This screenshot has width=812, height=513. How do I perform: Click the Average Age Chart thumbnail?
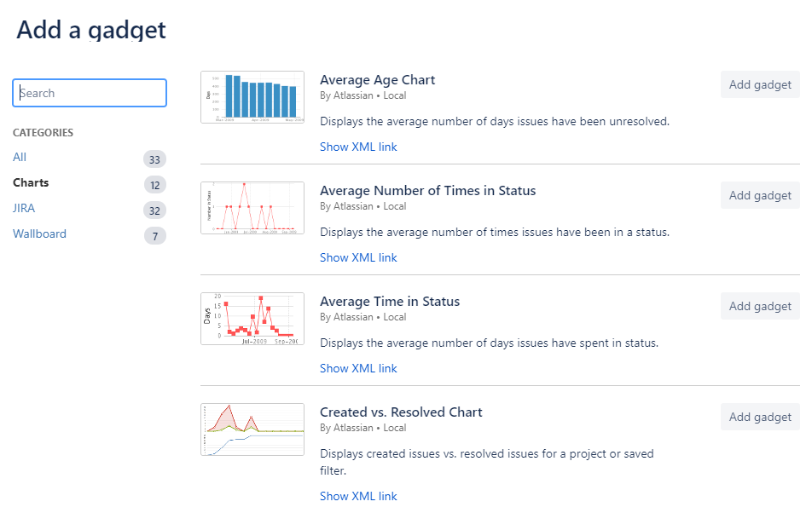click(x=252, y=96)
